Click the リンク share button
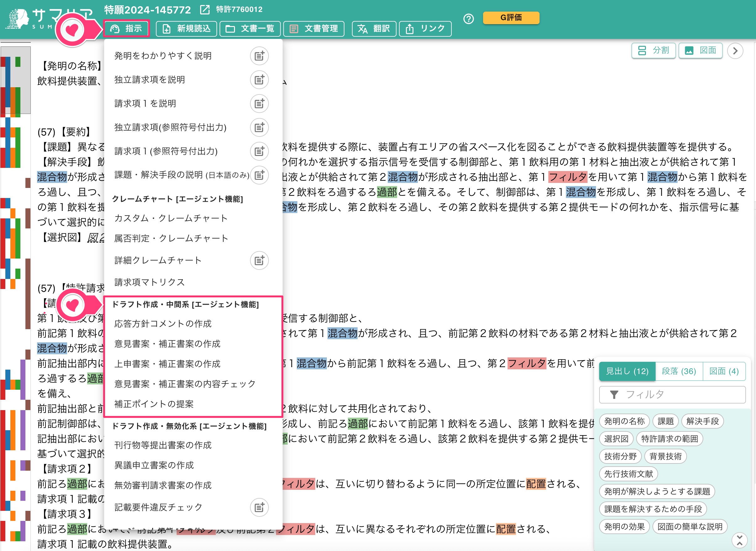The image size is (756, 551). point(425,29)
